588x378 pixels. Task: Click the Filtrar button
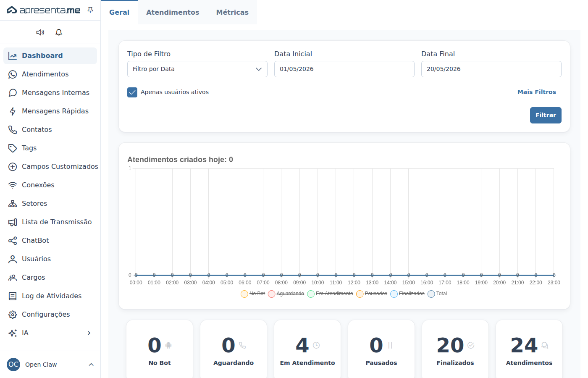(546, 115)
